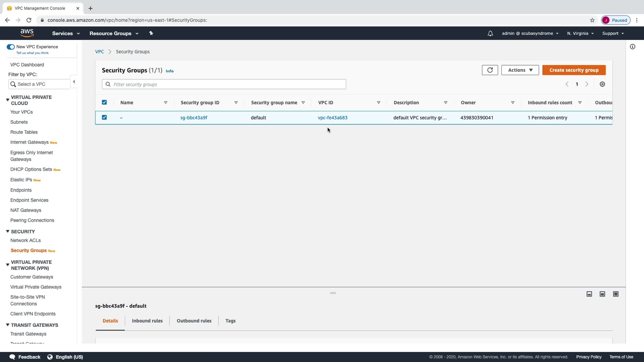Open the notifications bell

tap(490, 33)
